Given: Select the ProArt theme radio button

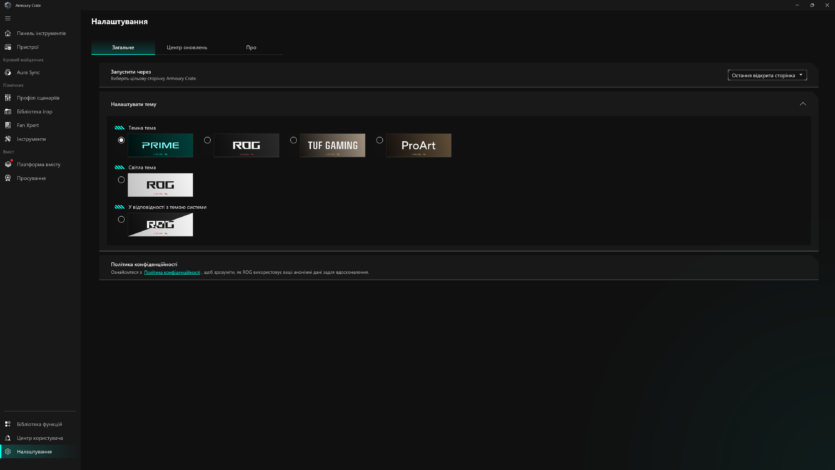Looking at the screenshot, I should coord(379,140).
